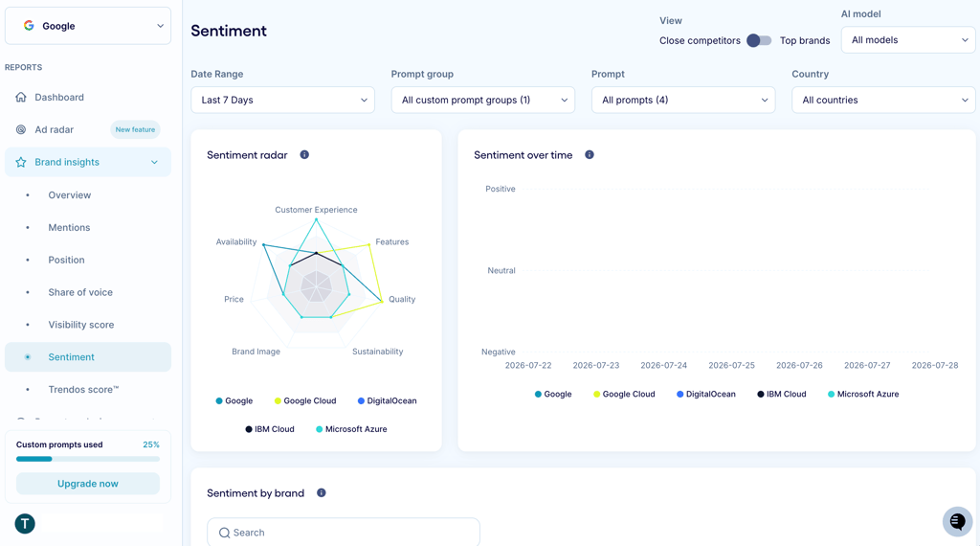Click the 25% custom prompts value
This screenshot has height=546, width=980.
click(151, 444)
